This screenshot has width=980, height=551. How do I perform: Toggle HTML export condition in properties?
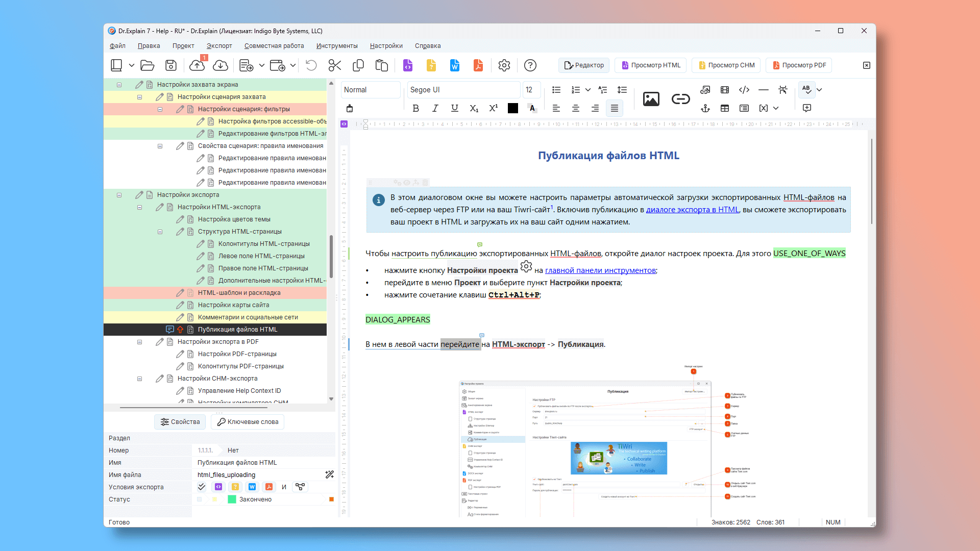point(218,487)
